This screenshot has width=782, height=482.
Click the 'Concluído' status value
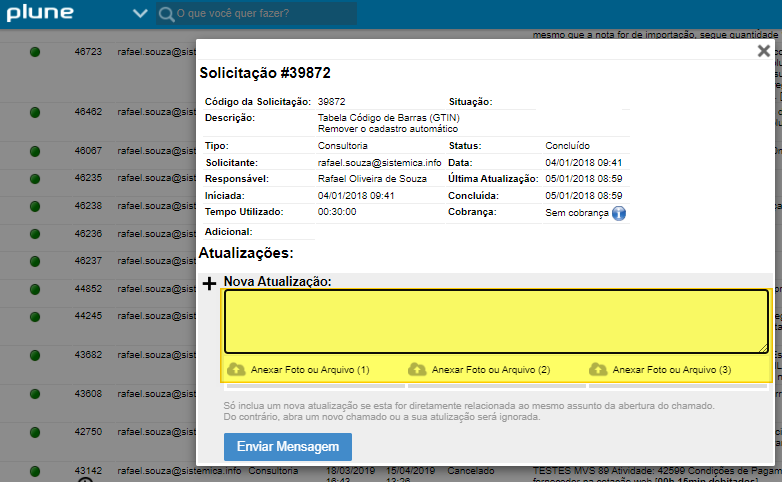(x=568, y=146)
